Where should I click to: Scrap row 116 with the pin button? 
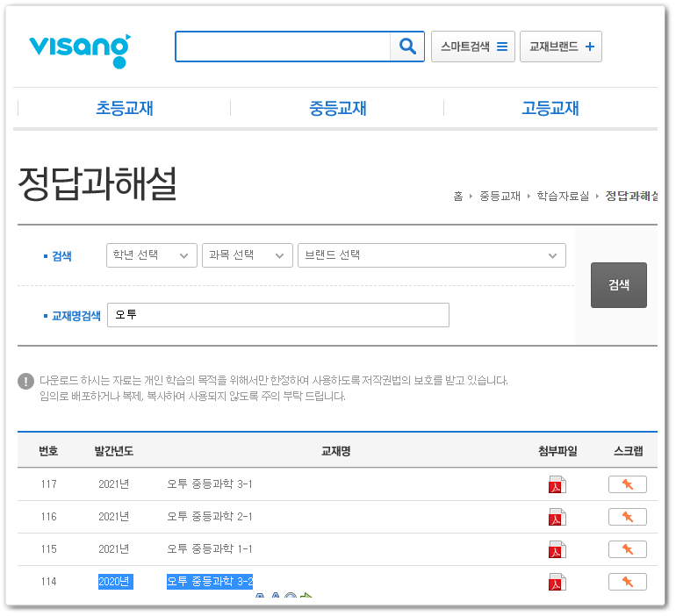(x=628, y=517)
